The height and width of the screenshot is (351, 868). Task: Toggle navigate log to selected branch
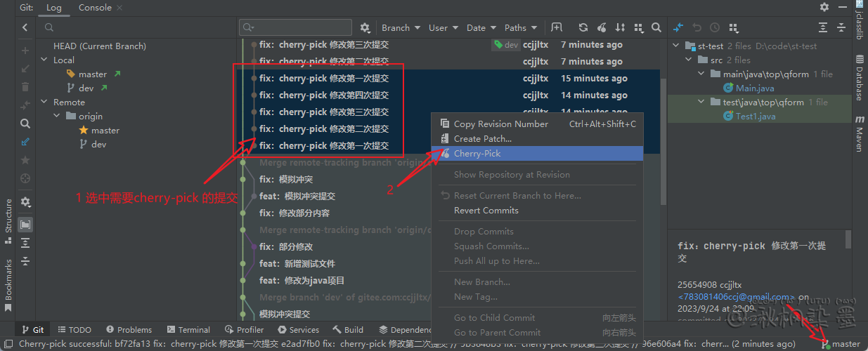(x=25, y=142)
